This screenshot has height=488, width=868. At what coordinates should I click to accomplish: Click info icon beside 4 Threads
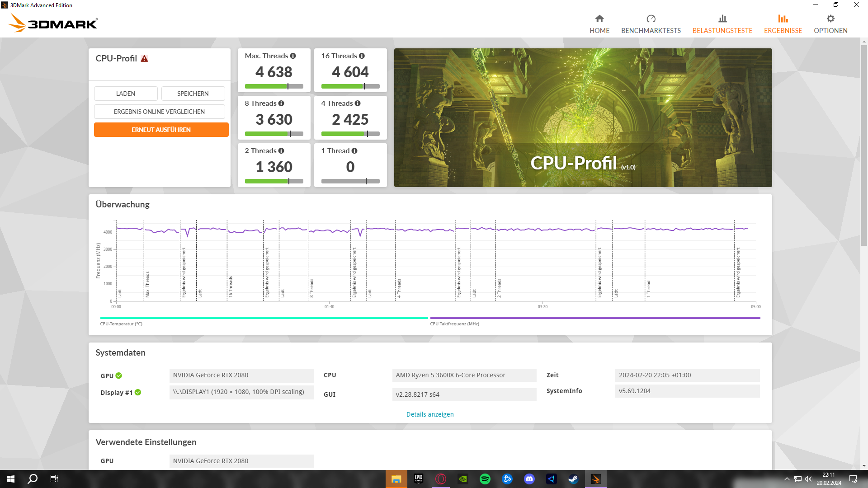click(358, 103)
